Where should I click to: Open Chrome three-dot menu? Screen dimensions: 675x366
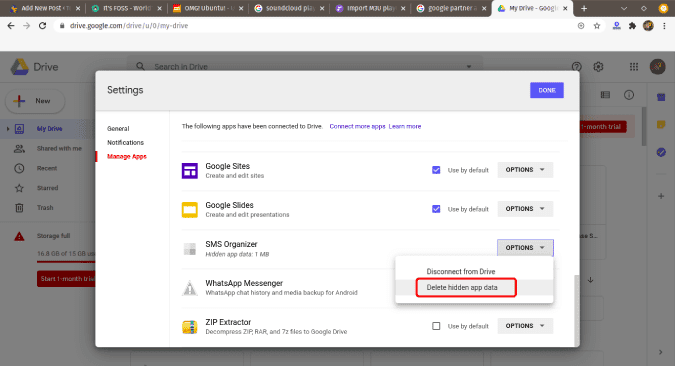[x=664, y=26]
